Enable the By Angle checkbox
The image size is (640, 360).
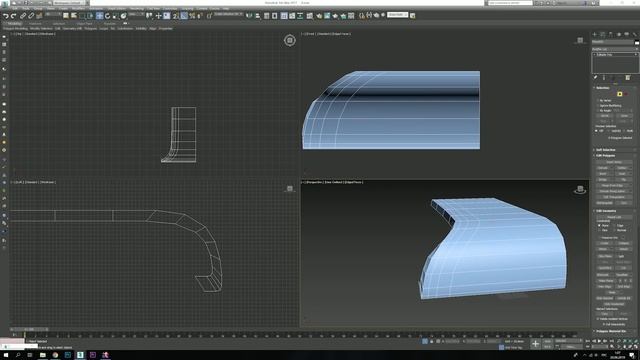pos(598,111)
